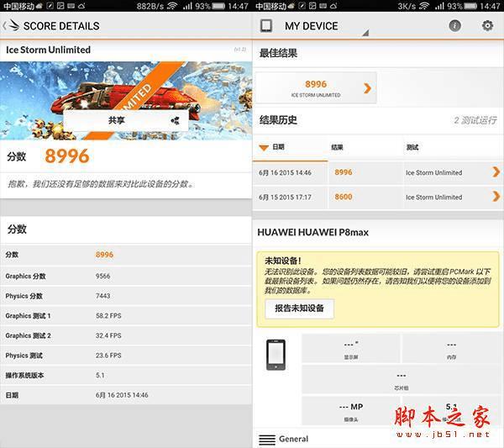
Task: Select the 操作系统版本 5.1 row
Action: (126, 376)
